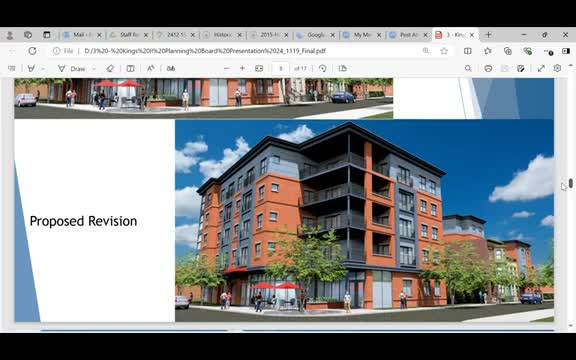Add this page to favorites
576x360 pixels.
[x=444, y=51]
